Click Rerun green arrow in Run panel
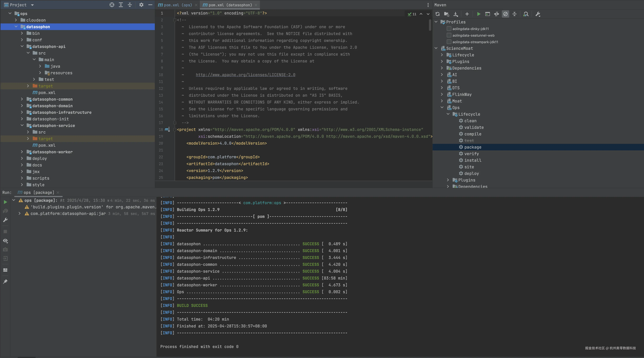This screenshot has width=644, height=358. [5, 202]
